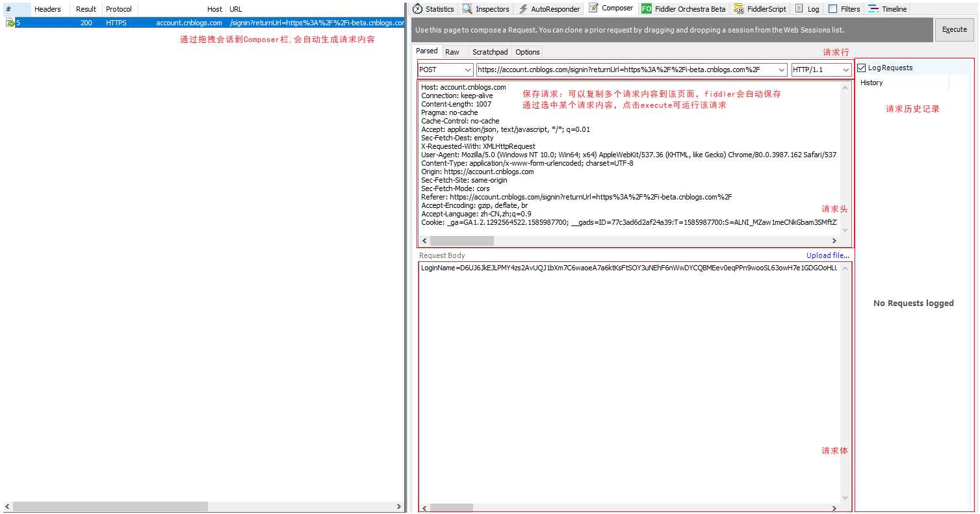Click the Content-Length: 1007 header line

pos(456,104)
